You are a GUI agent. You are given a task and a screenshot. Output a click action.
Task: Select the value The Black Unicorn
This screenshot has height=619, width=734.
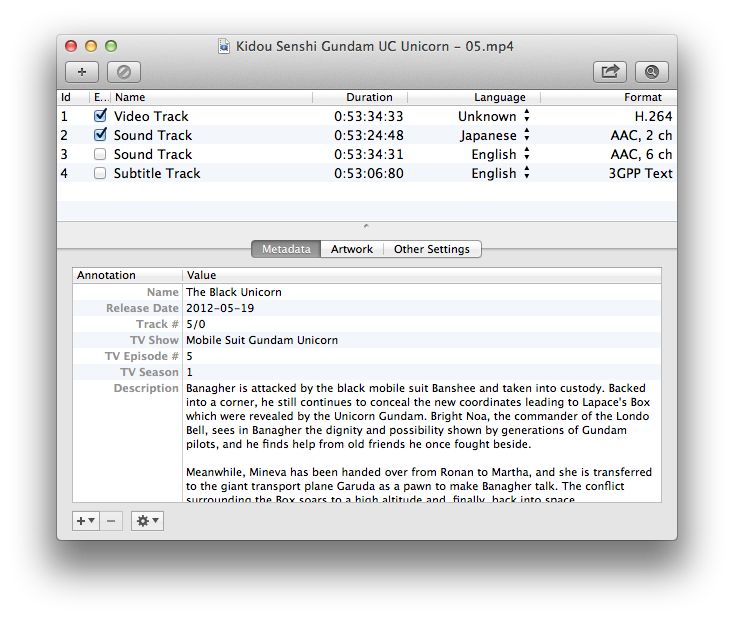(234, 292)
